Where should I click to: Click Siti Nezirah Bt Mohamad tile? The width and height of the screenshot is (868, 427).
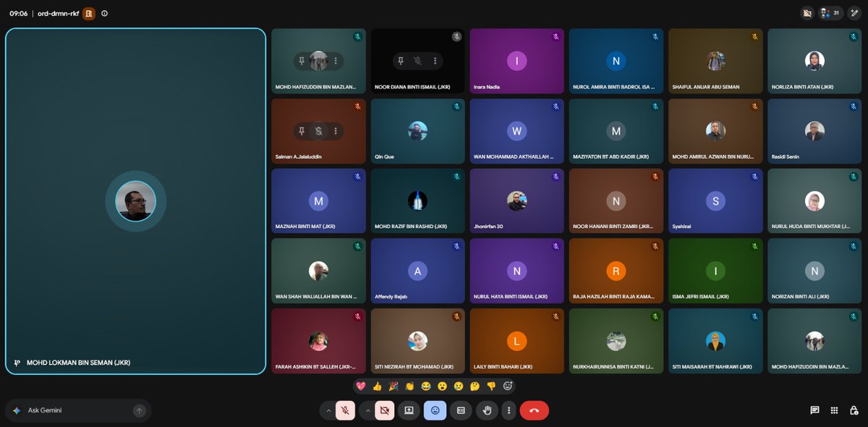tap(417, 342)
